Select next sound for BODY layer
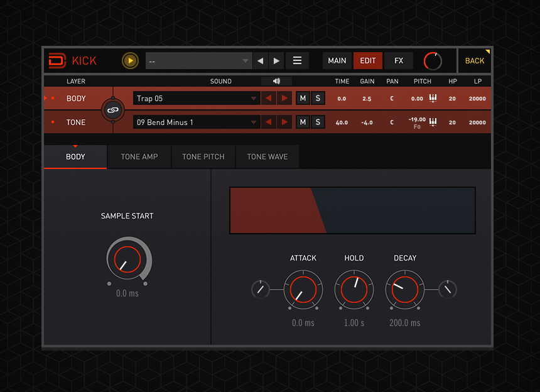Image resolution: width=540 pixels, height=392 pixels. 284,99
